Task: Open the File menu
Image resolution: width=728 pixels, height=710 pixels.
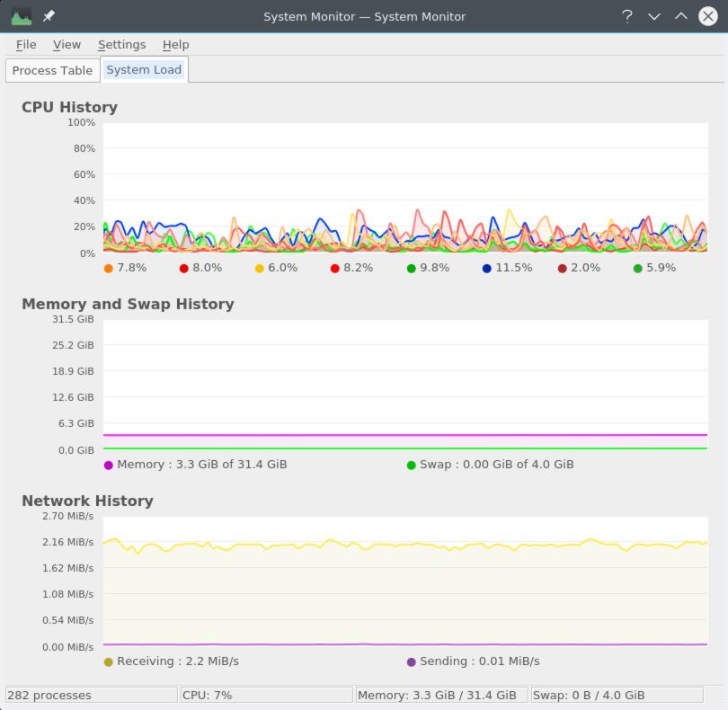Action: (26, 45)
